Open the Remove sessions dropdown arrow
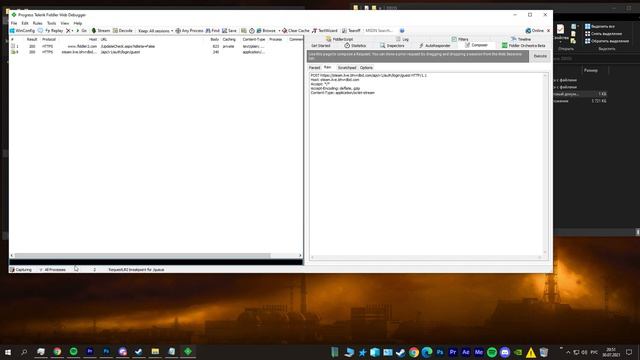640x360 pixels. (x=72, y=31)
